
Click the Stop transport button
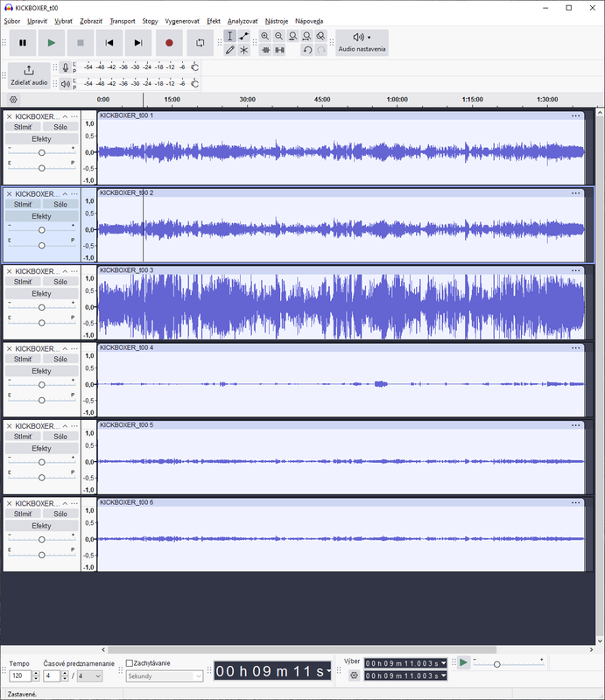click(81, 43)
